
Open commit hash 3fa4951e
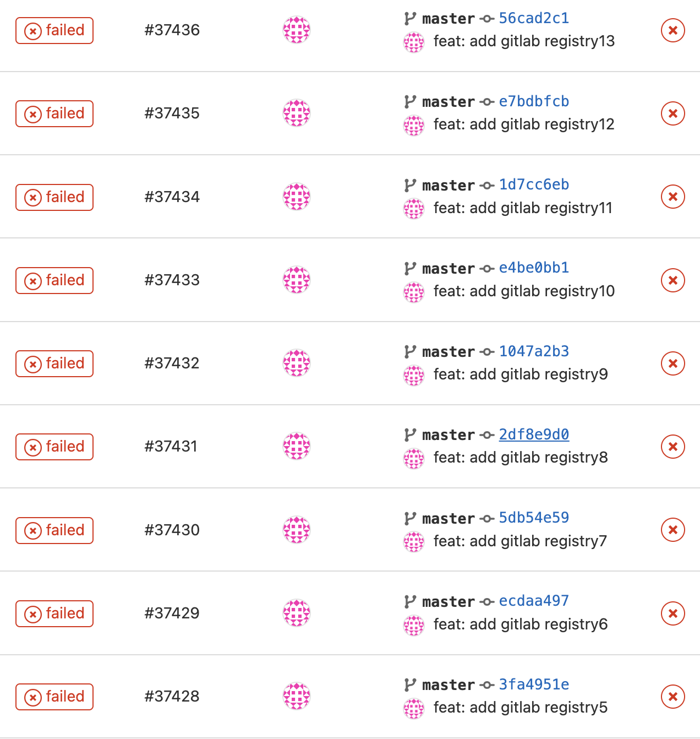pyautogui.click(x=534, y=684)
